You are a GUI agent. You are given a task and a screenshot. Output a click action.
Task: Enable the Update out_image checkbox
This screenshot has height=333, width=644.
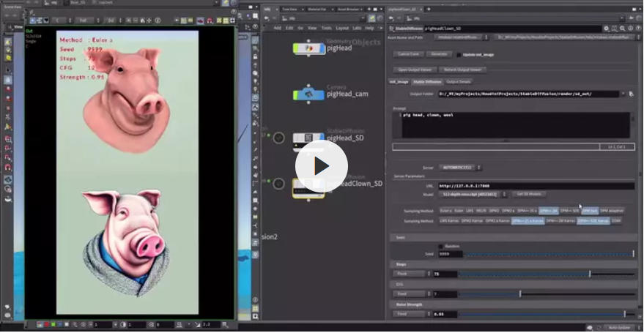[459, 54]
